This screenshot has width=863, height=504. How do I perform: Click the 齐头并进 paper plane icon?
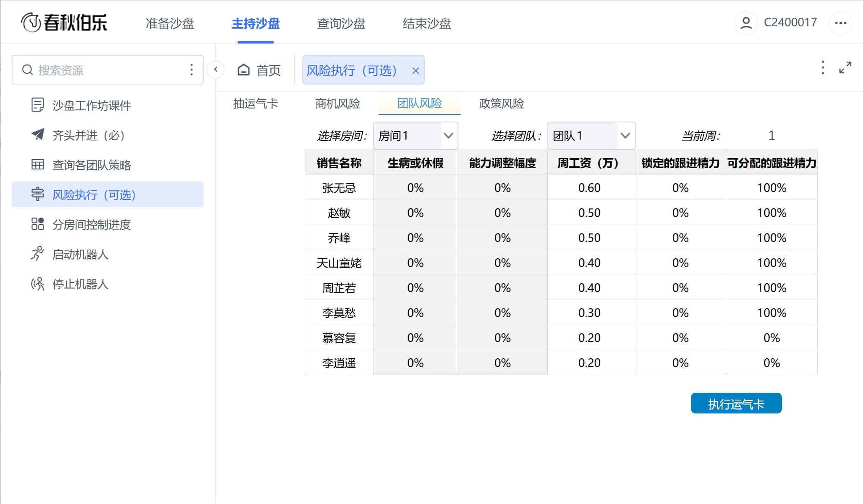pos(38,135)
